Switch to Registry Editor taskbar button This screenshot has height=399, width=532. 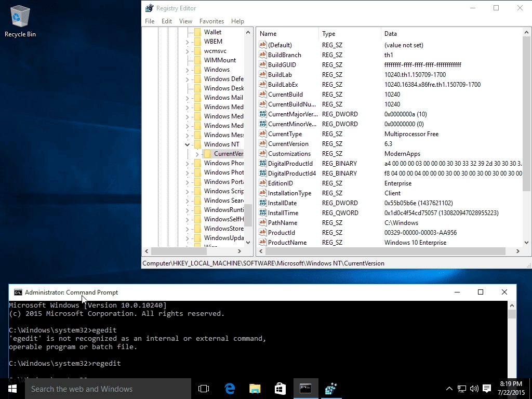coord(331,389)
